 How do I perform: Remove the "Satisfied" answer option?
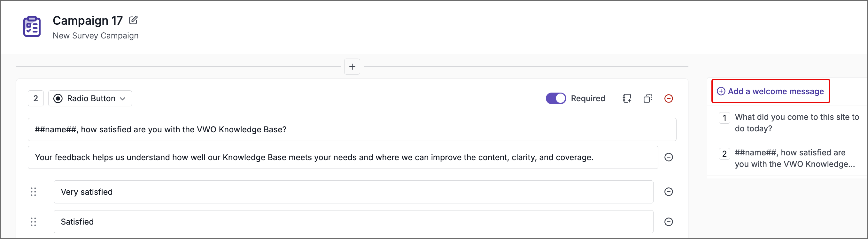click(669, 221)
